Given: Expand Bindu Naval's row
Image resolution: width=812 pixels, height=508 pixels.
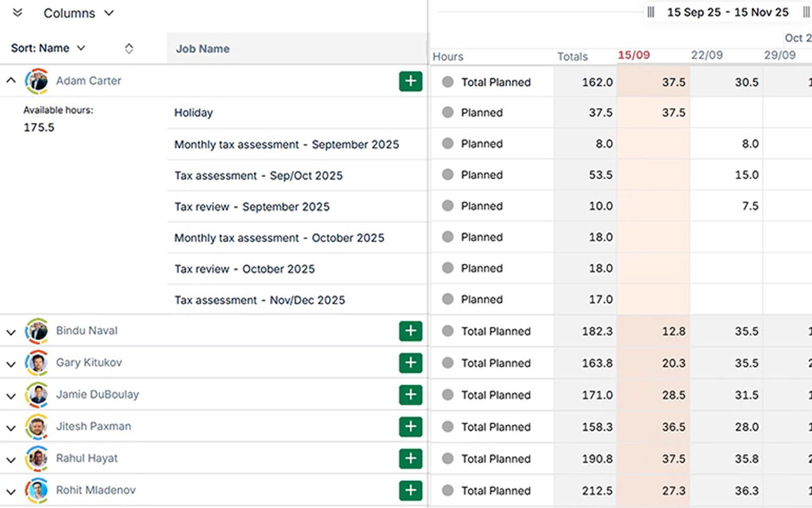Looking at the screenshot, I should (x=11, y=332).
